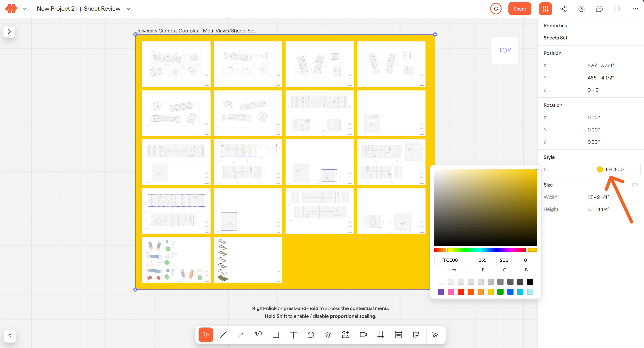Click the R value field 255
The height and width of the screenshot is (348, 644).
tap(482, 260)
